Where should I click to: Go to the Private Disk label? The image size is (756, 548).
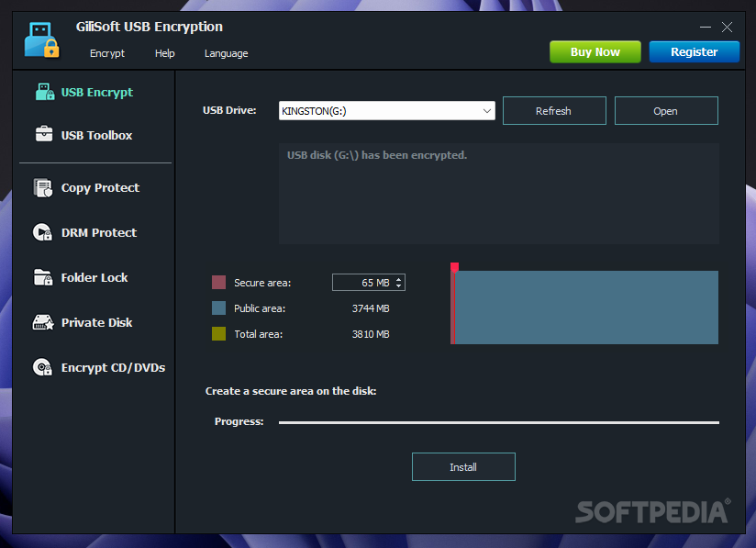tap(96, 322)
